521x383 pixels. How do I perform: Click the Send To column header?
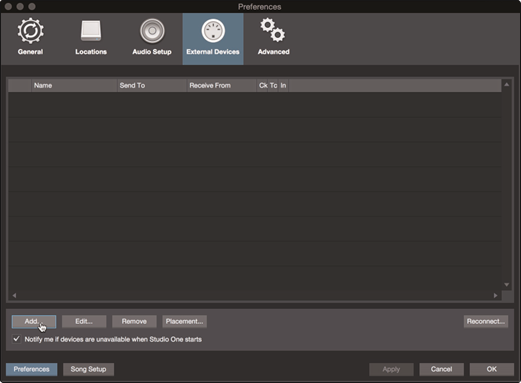click(152, 85)
